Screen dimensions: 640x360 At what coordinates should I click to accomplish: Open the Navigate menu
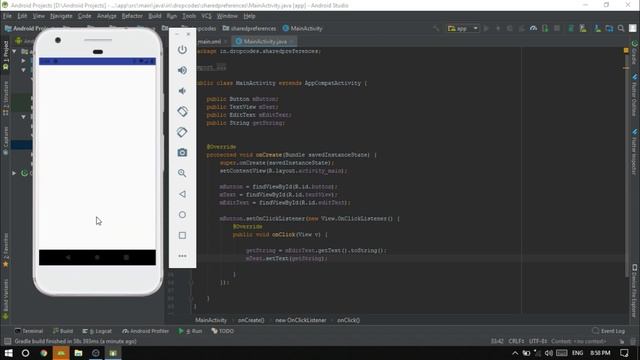pyautogui.click(x=61, y=16)
